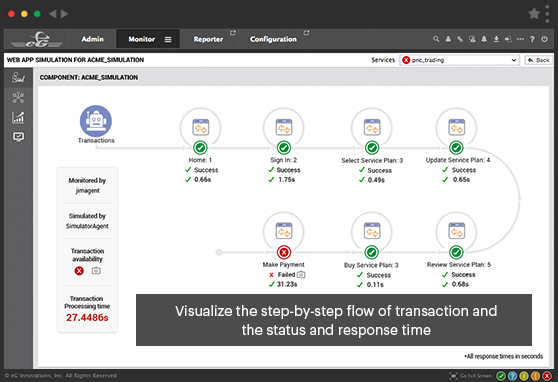Click the search magnifier icon in the top toolbar

pos(436,39)
